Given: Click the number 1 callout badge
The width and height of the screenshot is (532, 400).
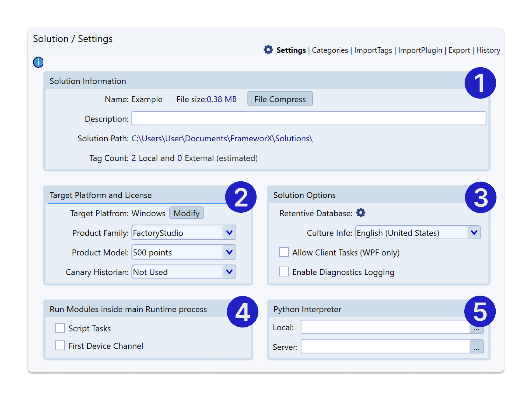Looking at the screenshot, I should pyautogui.click(x=480, y=83).
